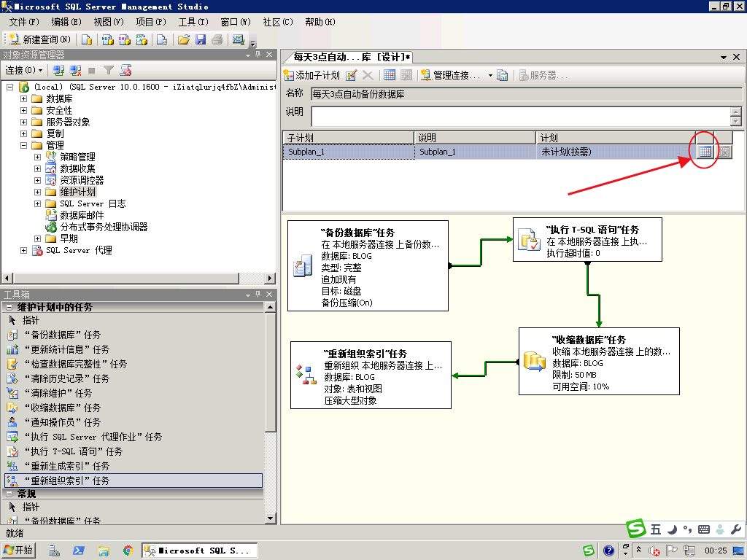Toggle auto-hide pin on Object Explorer panel
This screenshot has height=560, width=747.
(258, 55)
